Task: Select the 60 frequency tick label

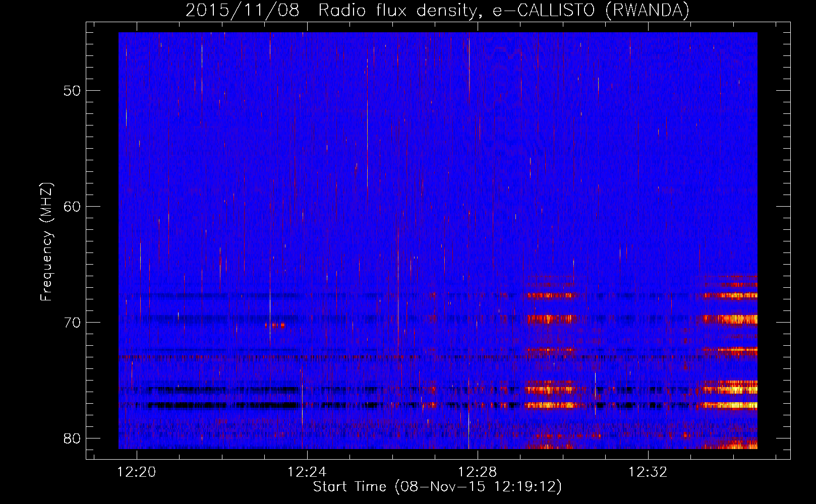Action: tap(72, 207)
